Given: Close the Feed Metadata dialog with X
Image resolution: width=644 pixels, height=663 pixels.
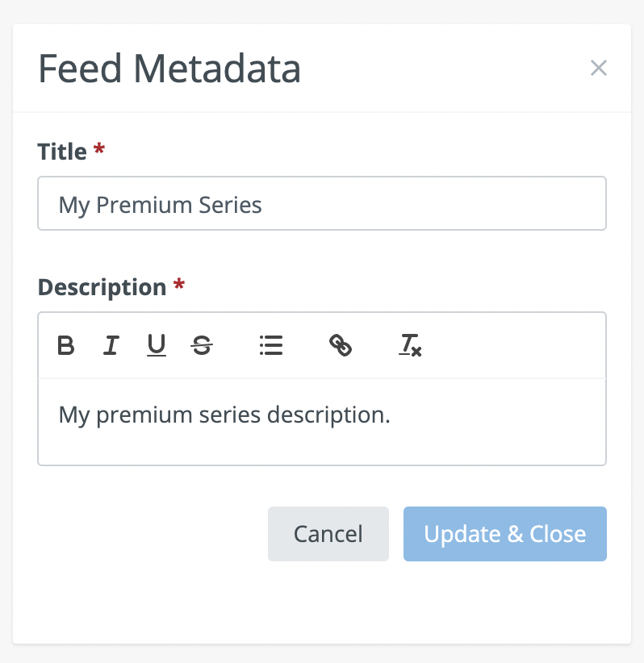Looking at the screenshot, I should coord(598,68).
